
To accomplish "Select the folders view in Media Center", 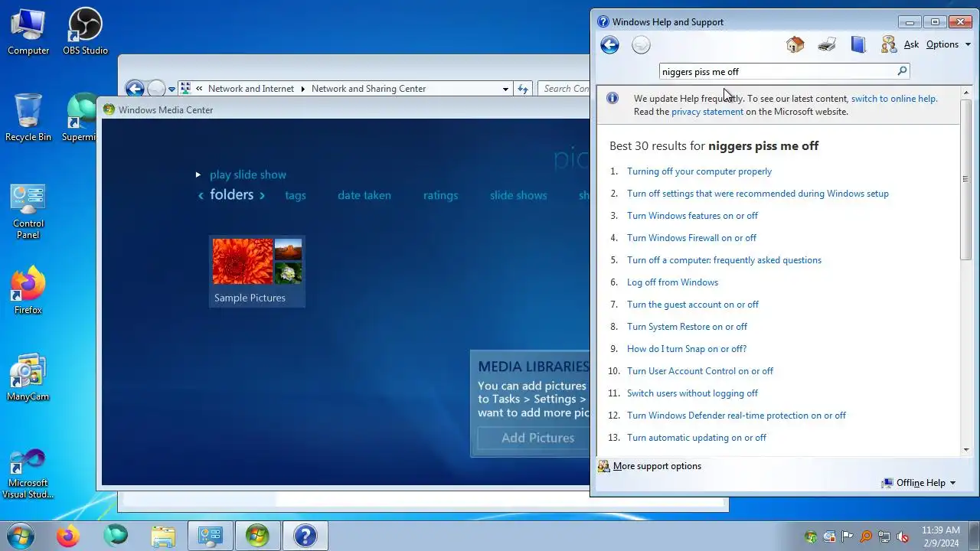I will tap(231, 194).
